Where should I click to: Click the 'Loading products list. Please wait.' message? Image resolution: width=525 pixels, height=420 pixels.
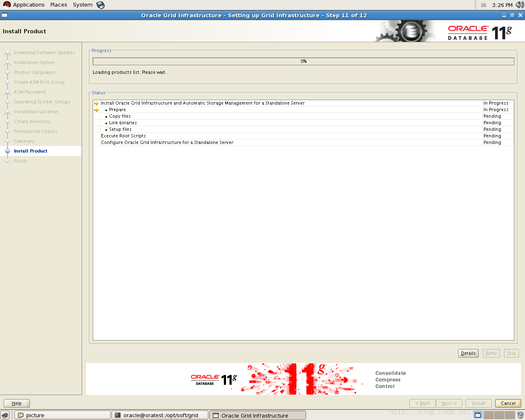click(130, 72)
